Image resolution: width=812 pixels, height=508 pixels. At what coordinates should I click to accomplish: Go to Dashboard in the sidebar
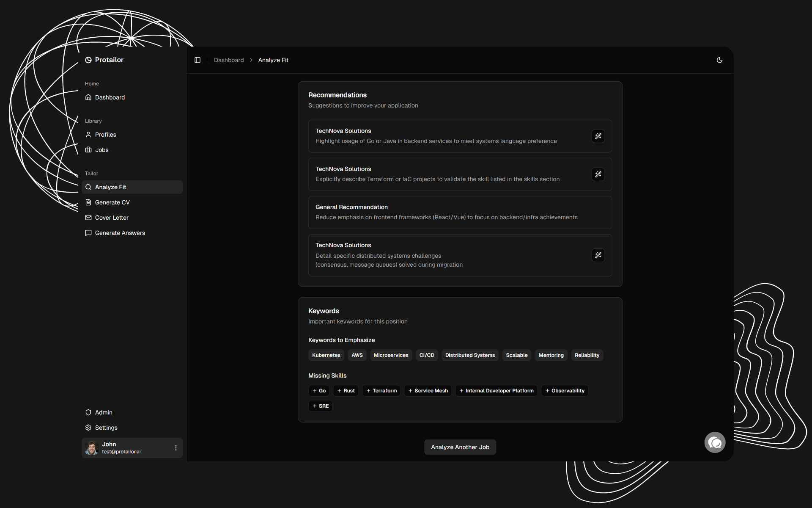110,97
